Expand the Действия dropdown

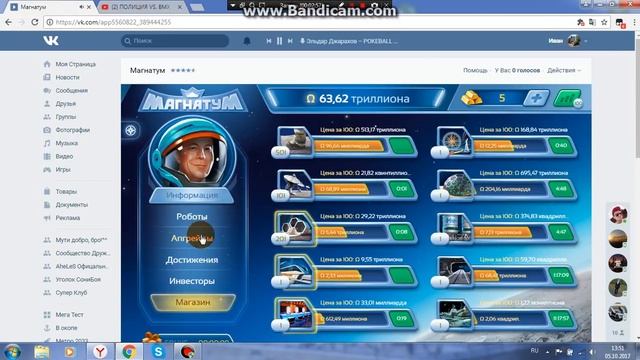tap(564, 70)
